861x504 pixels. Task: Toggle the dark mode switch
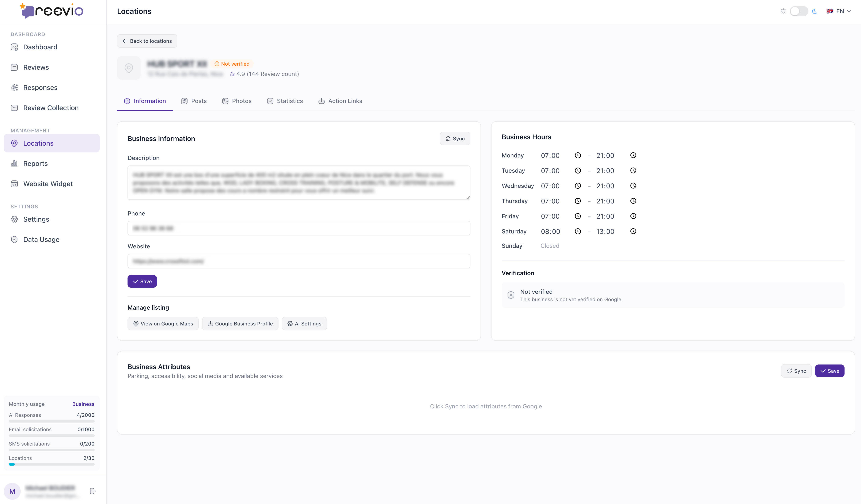click(x=799, y=11)
